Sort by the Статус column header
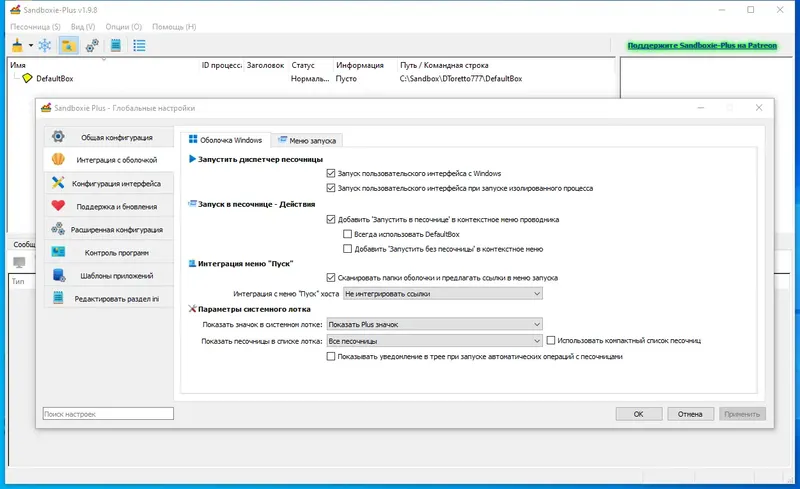 tap(303, 65)
